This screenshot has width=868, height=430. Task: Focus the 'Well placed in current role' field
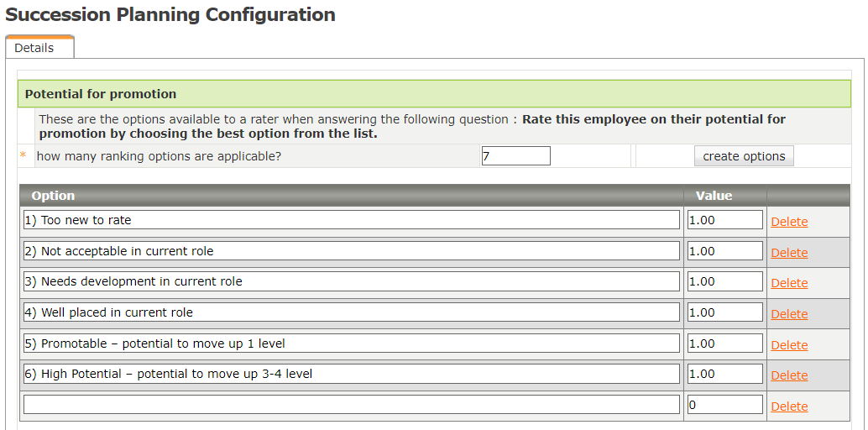click(351, 312)
